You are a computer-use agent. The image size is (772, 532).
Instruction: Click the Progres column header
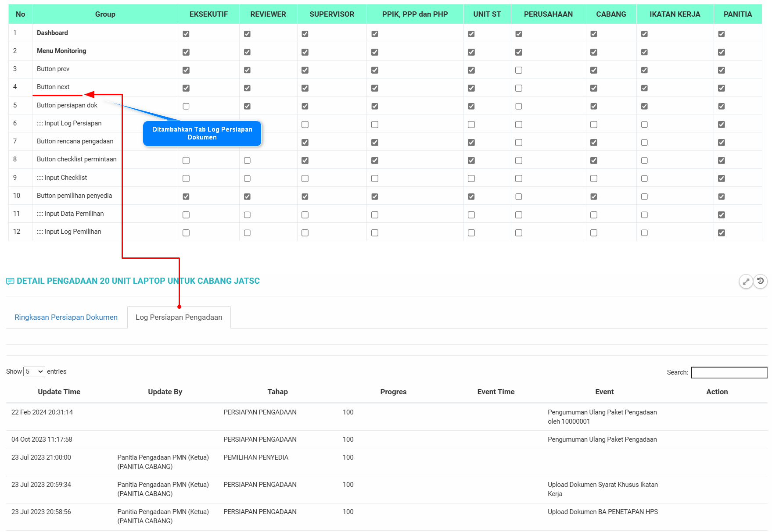[393, 392]
